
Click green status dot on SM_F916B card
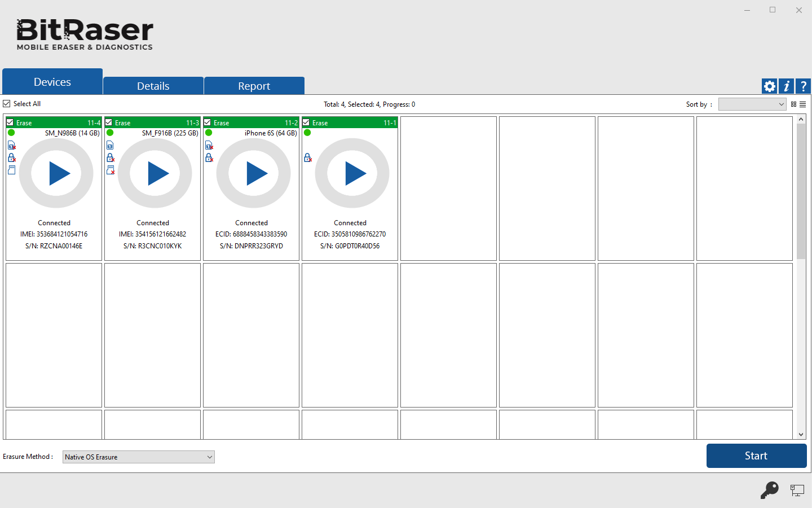(x=110, y=133)
